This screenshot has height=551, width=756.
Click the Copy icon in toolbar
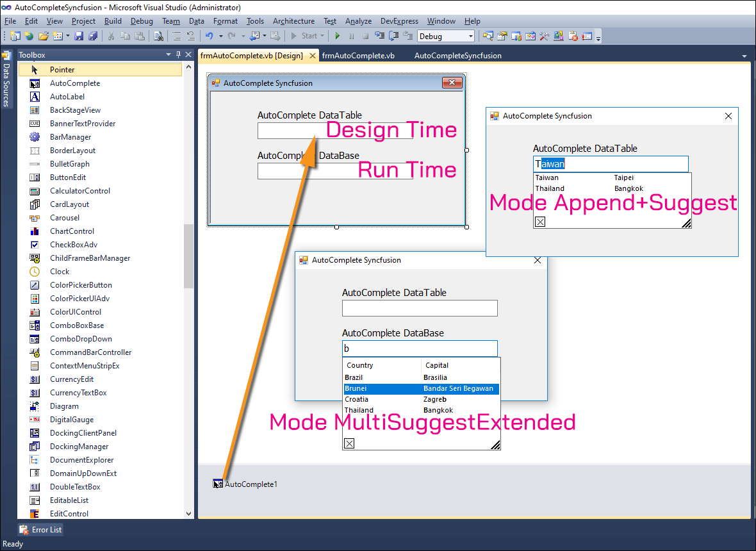point(126,36)
